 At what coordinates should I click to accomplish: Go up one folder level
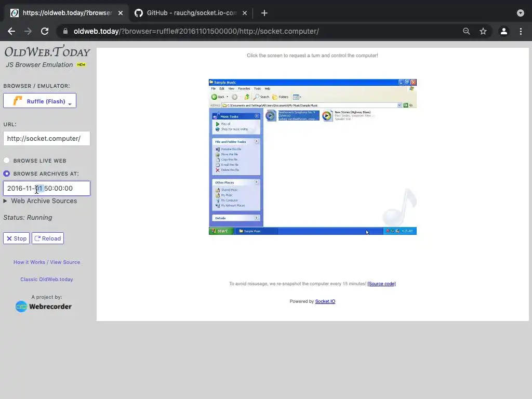pyautogui.click(x=247, y=97)
